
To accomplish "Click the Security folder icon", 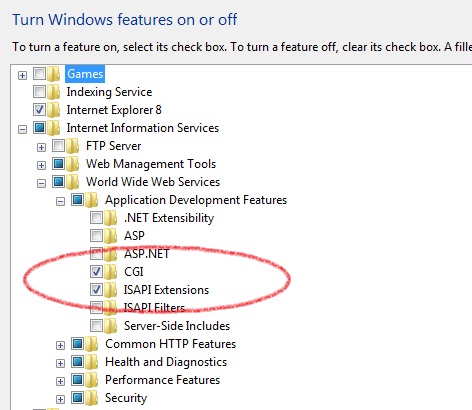I will coord(92,398).
